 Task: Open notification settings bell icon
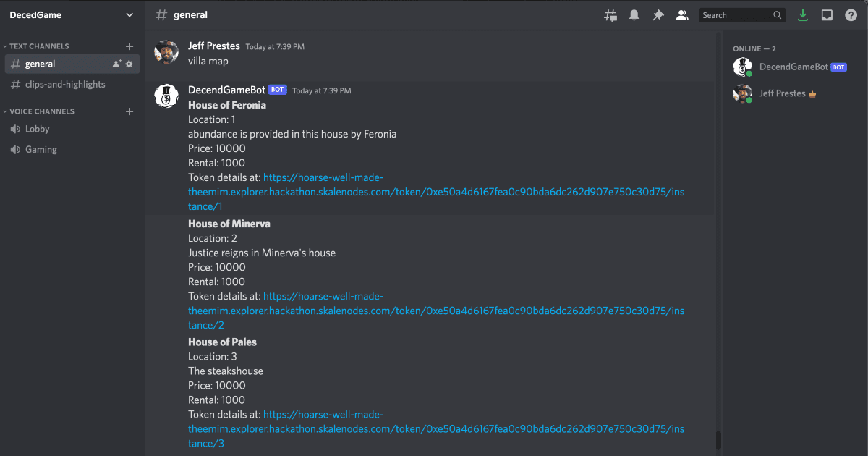click(634, 15)
